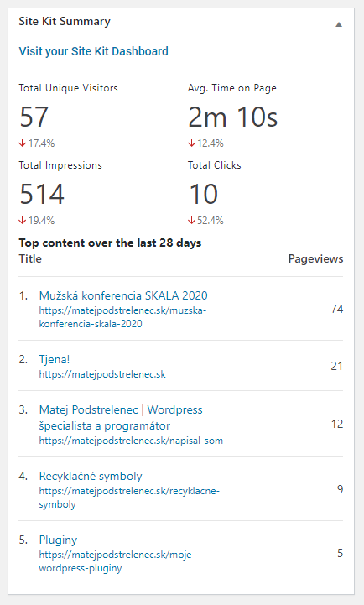Collapse the Site Kit Summary panel arrow
364x605 pixels.
pos(339,24)
